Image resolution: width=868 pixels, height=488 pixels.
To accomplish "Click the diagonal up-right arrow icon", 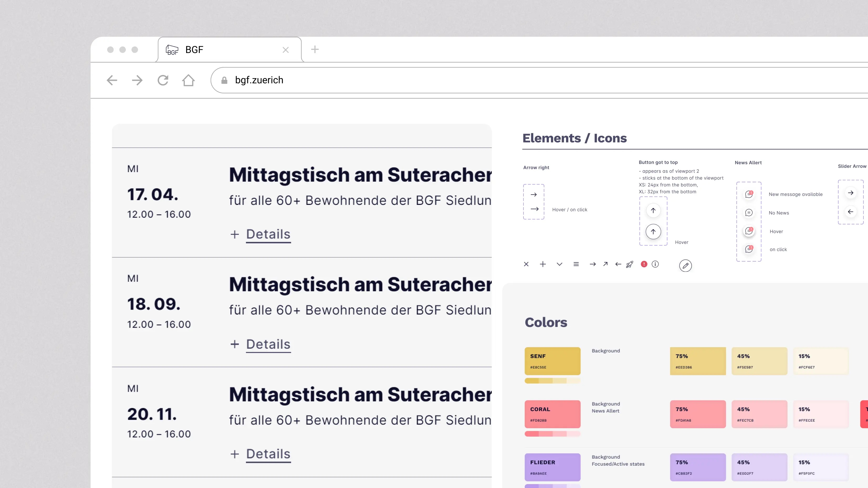I will tap(605, 264).
